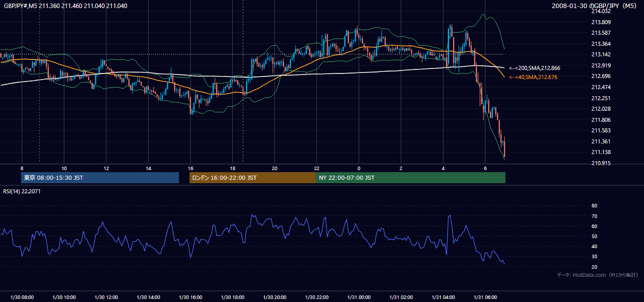Click RSI axis level 30

coord(594,257)
